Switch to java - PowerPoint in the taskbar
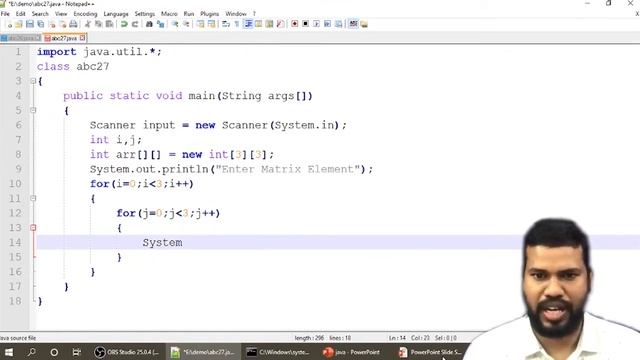This screenshot has height=360, width=640. tap(352, 352)
